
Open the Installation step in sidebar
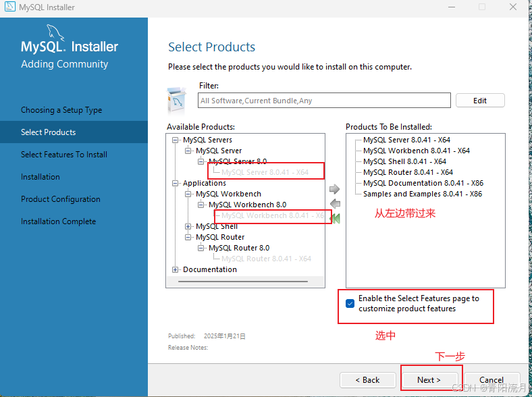pos(41,177)
